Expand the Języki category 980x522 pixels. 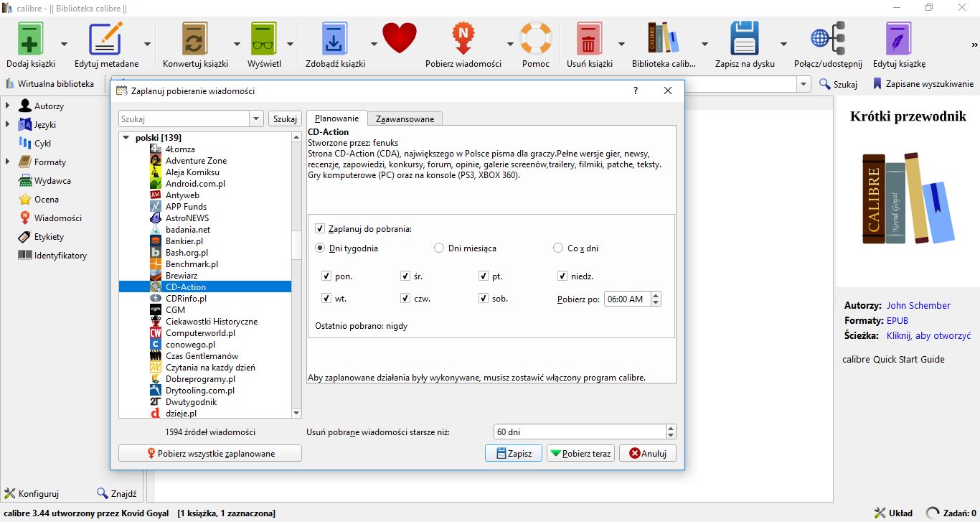click(x=7, y=125)
